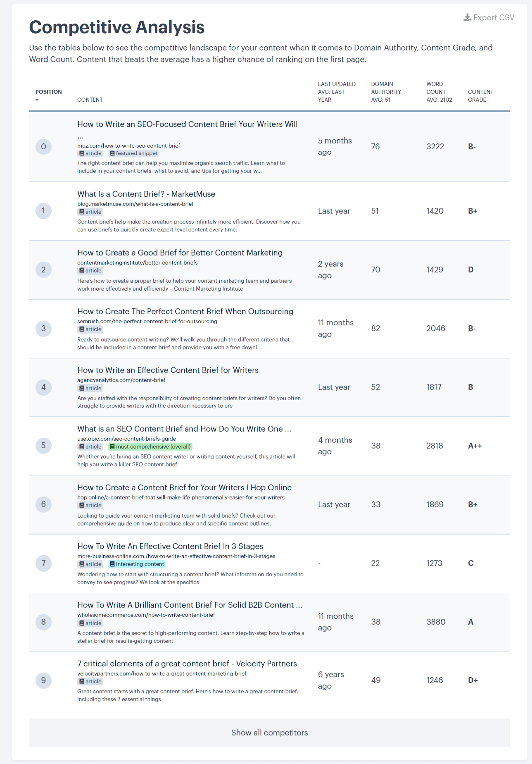
Task: Click word count value 3880
Action: coord(436,622)
